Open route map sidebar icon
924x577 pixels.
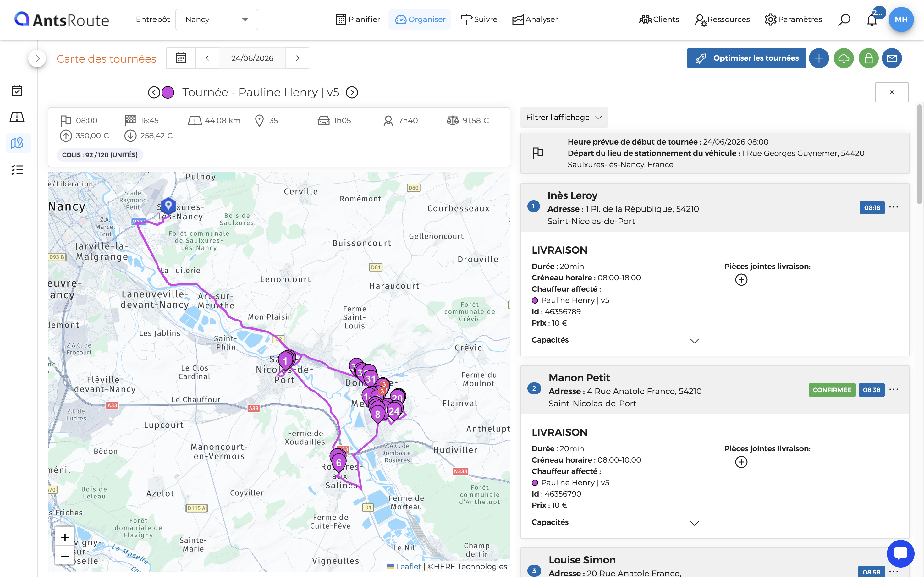(x=18, y=143)
